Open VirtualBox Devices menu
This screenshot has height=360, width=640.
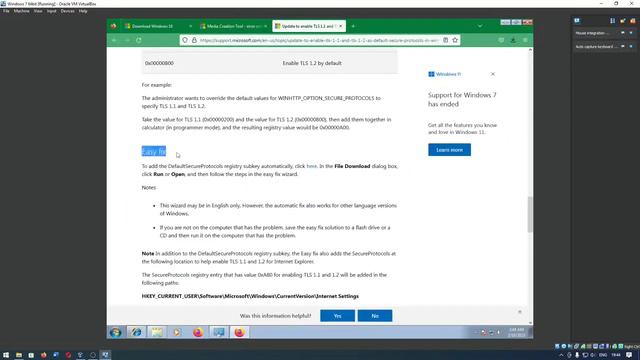(68, 11)
